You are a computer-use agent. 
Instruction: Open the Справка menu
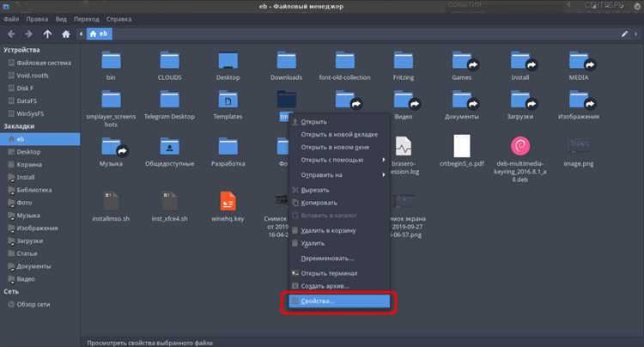click(118, 19)
